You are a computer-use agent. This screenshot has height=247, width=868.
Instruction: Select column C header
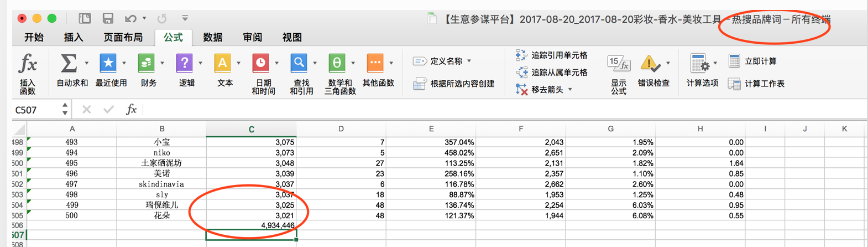[251, 129]
